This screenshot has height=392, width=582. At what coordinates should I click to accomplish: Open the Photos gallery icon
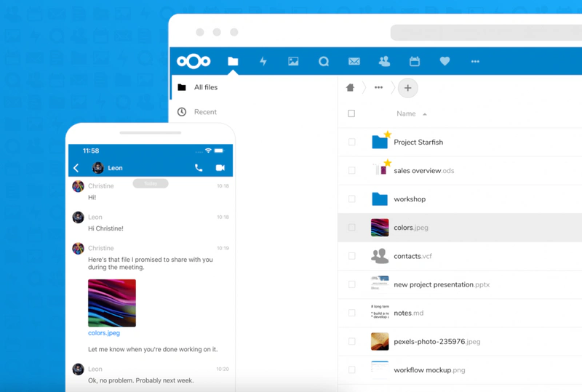(x=293, y=61)
